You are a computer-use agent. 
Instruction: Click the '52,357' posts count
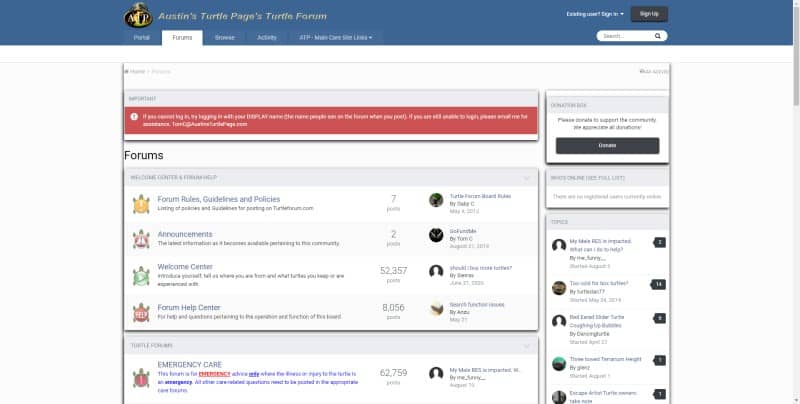point(393,271)
